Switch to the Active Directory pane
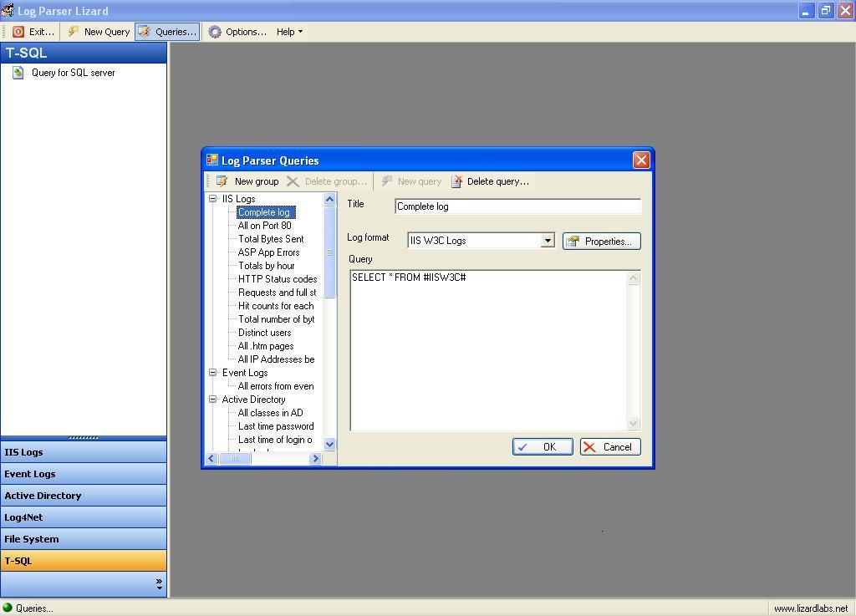Viewport: 856px width, 616px height. click(x=84, y=496)
